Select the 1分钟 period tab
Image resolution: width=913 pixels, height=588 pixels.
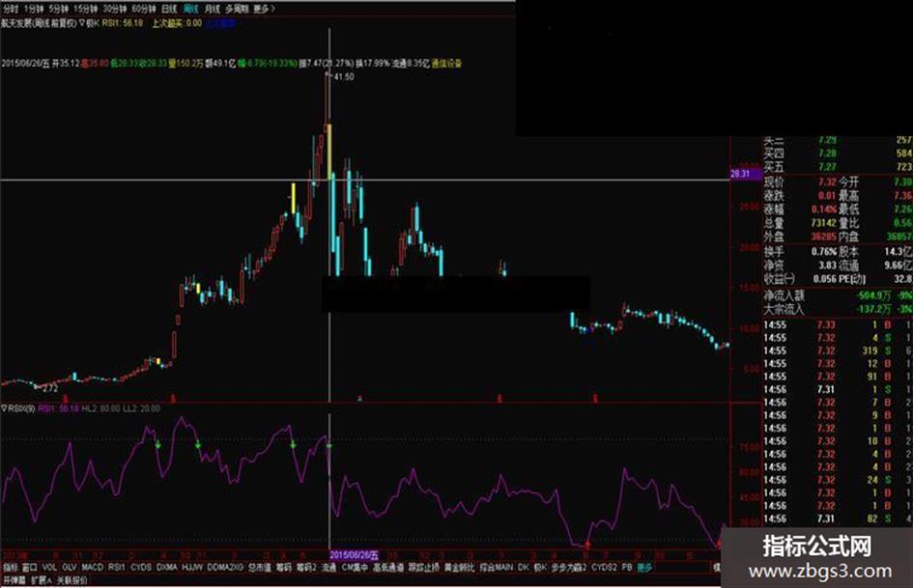pos(34,9)
